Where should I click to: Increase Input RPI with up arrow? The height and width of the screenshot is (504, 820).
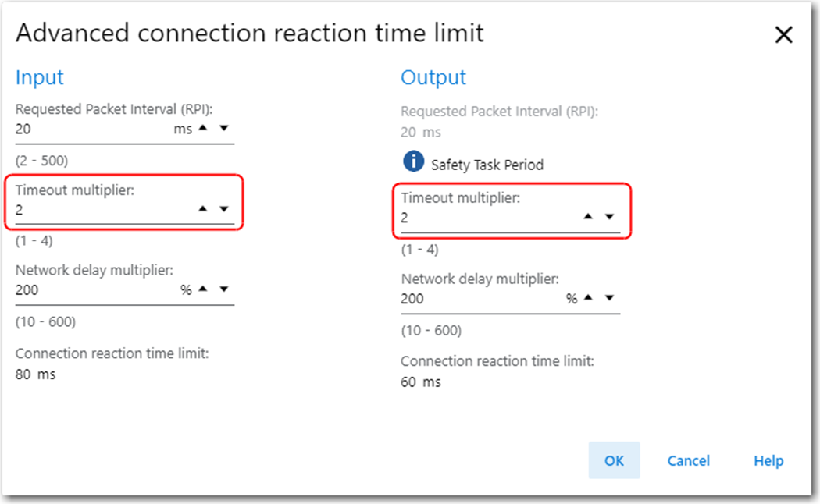[204, 129]
